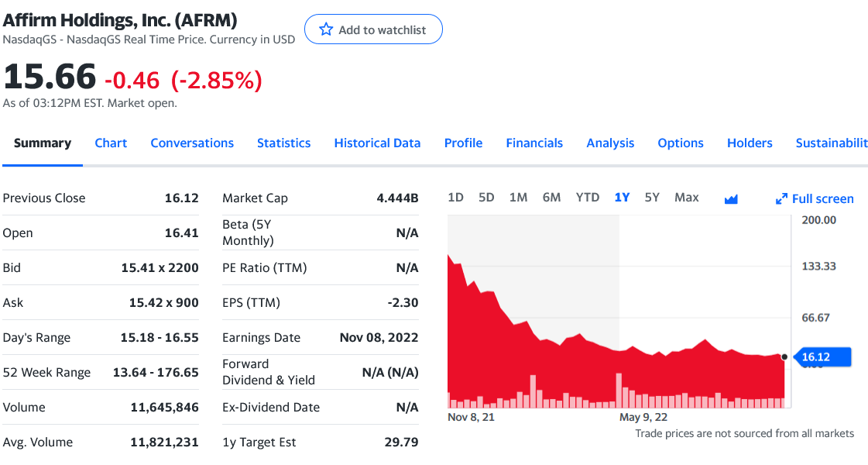Viewport: 868px width, 465px height.
Task: Open the Financials tab
Action: pos(534,143)
